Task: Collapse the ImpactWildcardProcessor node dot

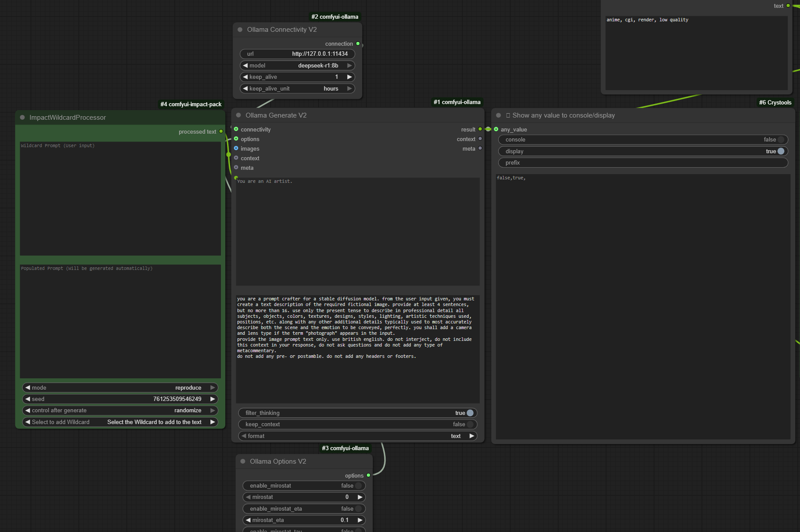Action: click(x=22, y=118)
